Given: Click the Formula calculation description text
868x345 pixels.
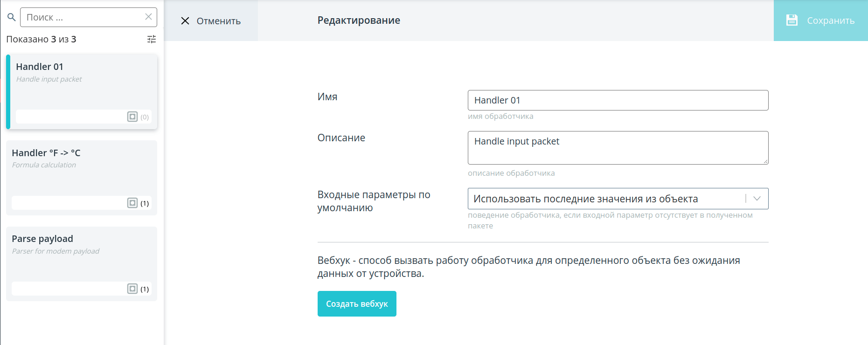Looking at the screenshot, I should [44, 165].
